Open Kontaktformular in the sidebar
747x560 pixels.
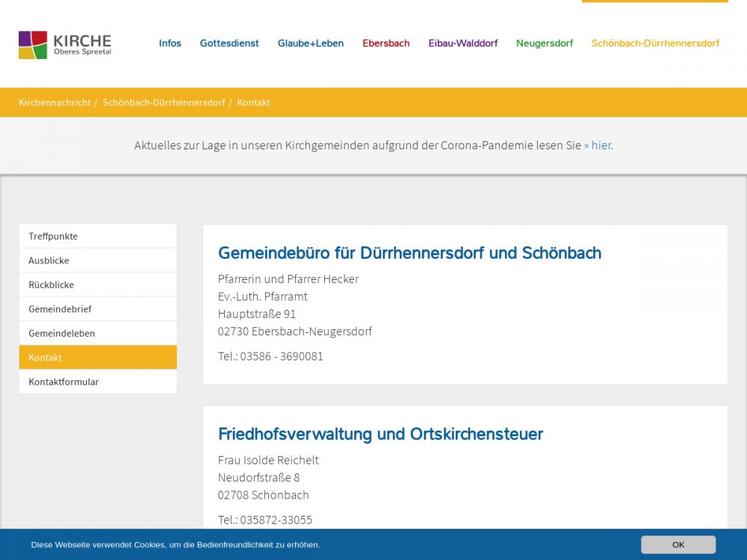[63, 382]
